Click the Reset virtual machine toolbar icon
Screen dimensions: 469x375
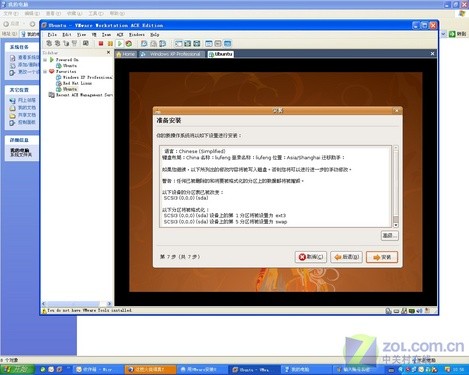(x=129, y=44)
